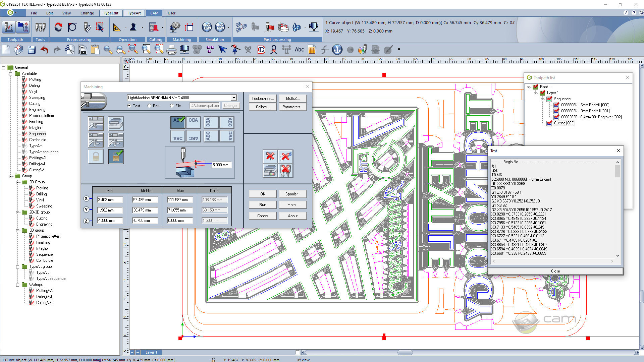This screenshot has width=644, height=362.
Task: Click the Undo red arrow icon
Action: pos(44,50)
